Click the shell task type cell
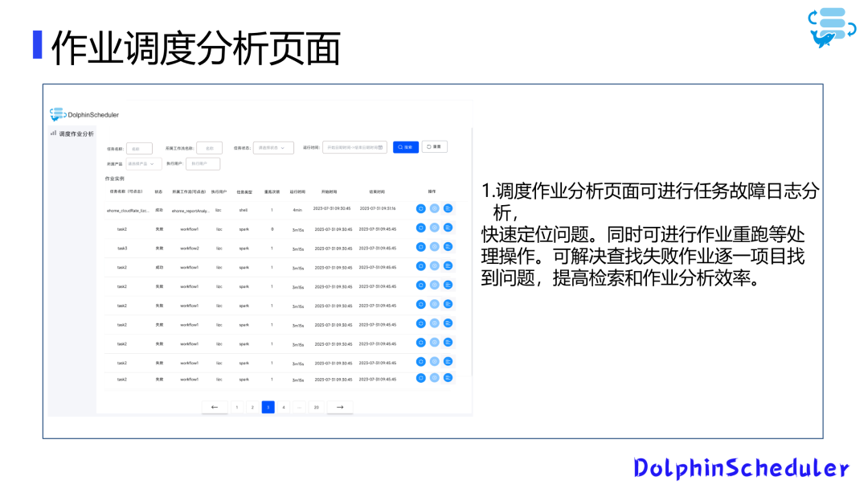 coord(244,210)
